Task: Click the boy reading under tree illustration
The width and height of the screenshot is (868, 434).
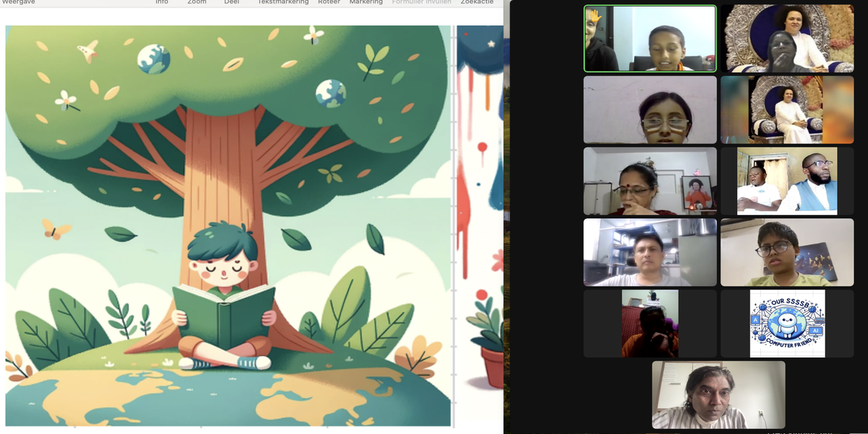Action: click(228, 226)
